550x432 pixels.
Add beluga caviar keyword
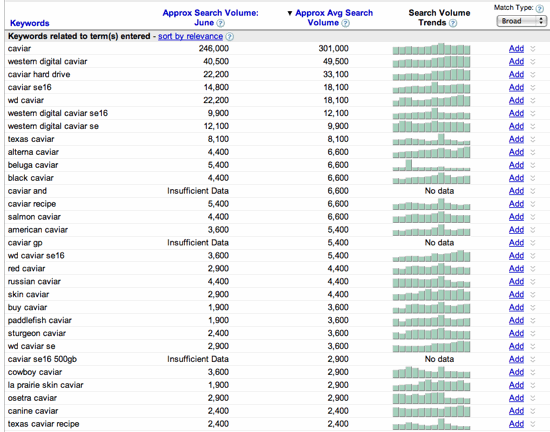click(x=516, y=165)
